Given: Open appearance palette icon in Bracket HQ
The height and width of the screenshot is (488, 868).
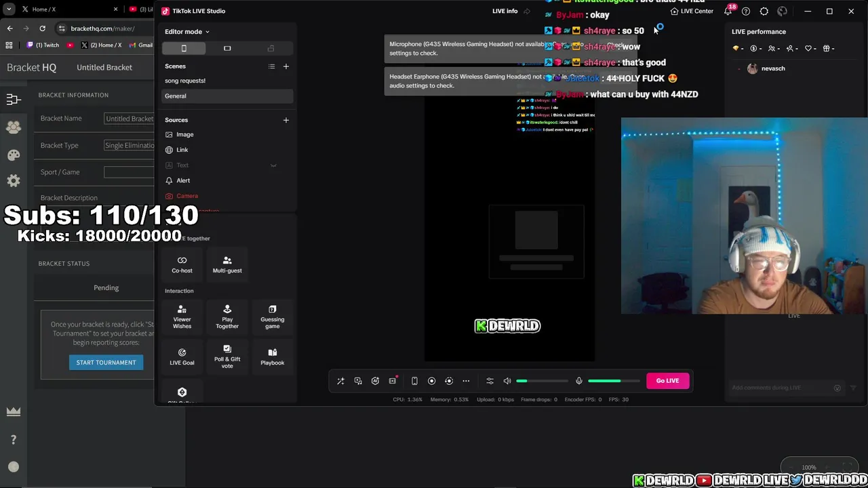Looking at the screenshot, I should coord(13,155).
